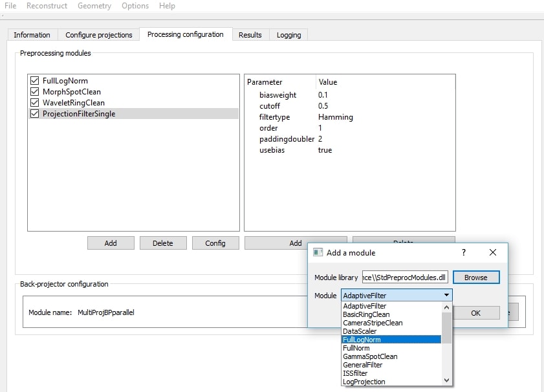544x392 pixels.
Task: Open the Module combo box arrow
Action: (446, 295)
